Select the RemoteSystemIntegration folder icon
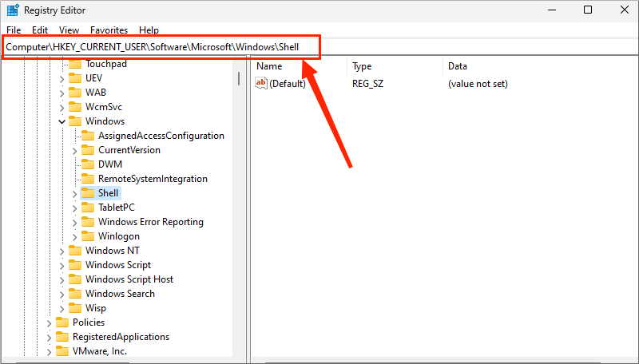Viewport: 639px width, 364px height. (88, 179)
